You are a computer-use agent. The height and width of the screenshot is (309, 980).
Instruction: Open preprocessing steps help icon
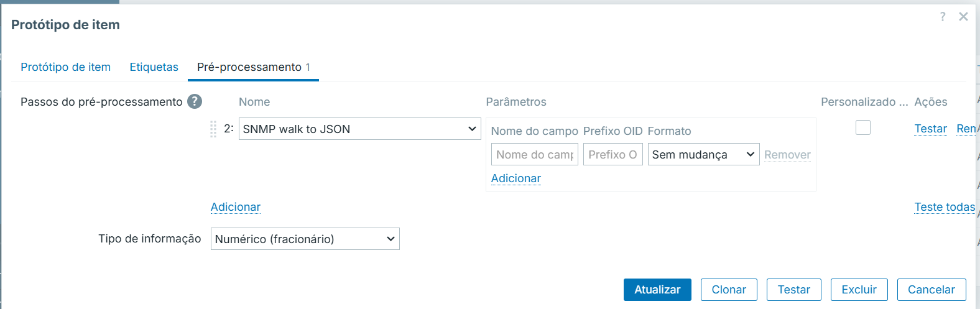pos(195,101)
